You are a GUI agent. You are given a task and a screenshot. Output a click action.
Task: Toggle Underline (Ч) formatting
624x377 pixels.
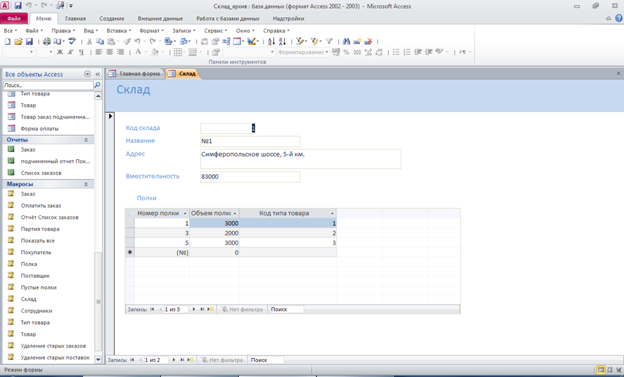click(x=81, y=52)
